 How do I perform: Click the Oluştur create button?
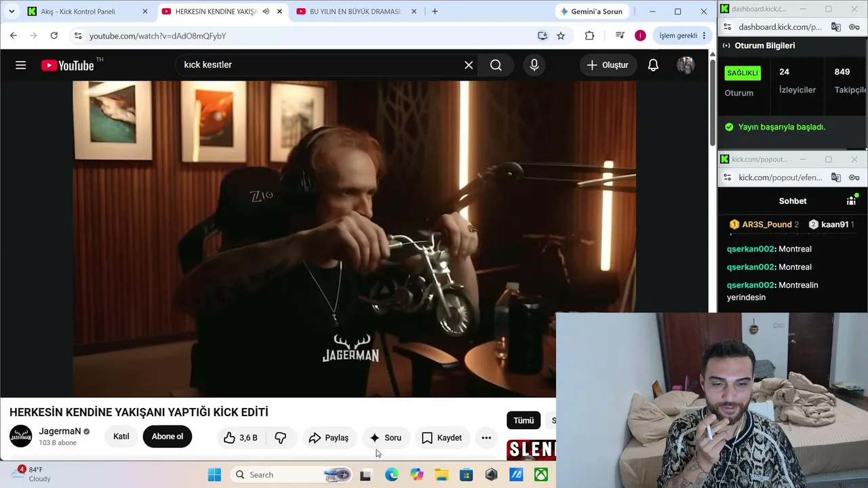pos(608,65)
